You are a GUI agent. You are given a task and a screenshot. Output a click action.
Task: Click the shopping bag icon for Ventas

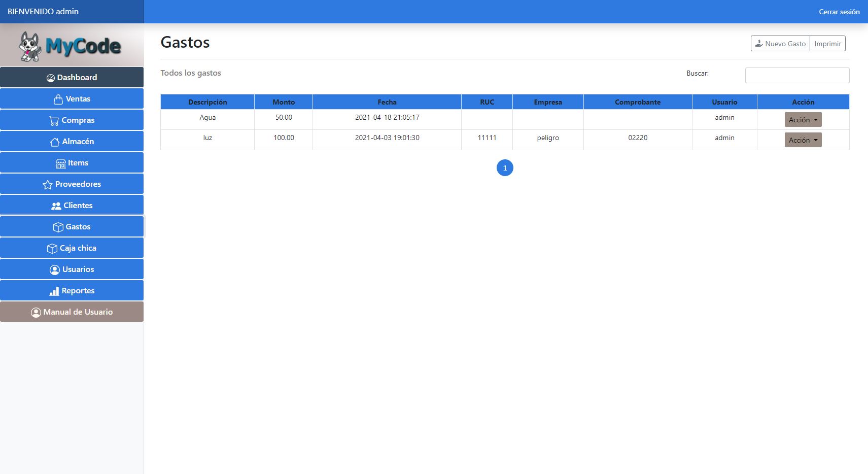58,99
